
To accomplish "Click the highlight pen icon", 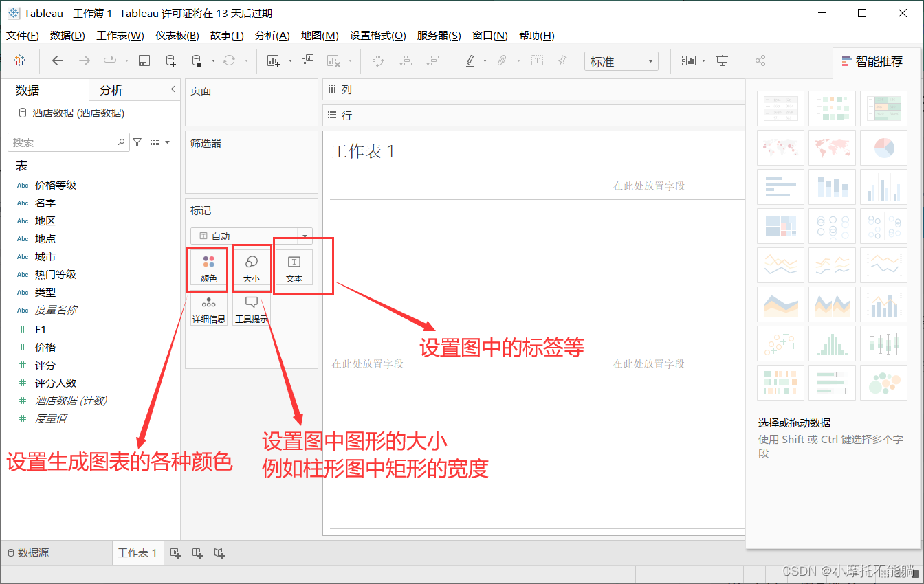I will point(470,60).
